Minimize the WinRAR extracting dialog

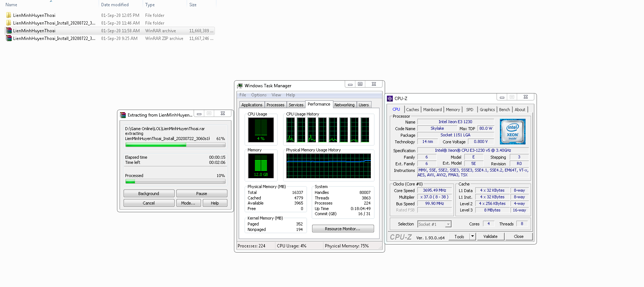coord(199,114)
